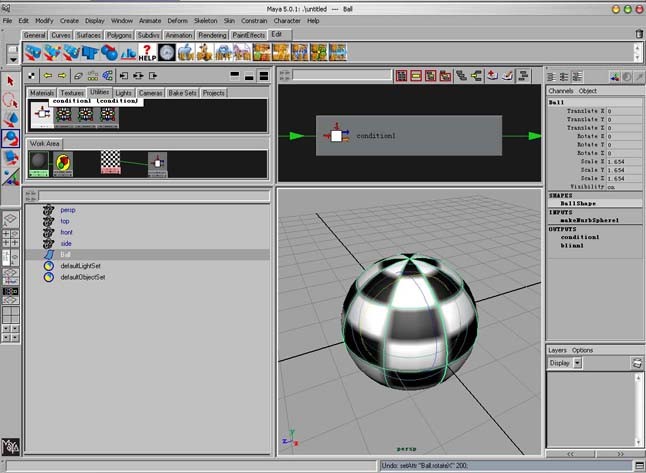Select the Rotate tool in the toolbox
The image size is (646, 473).
click(10, 139)
